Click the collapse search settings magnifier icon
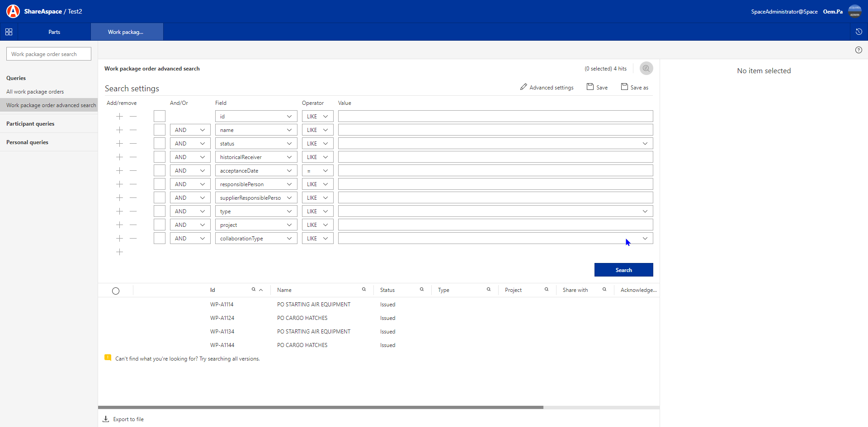 [646, 69]
